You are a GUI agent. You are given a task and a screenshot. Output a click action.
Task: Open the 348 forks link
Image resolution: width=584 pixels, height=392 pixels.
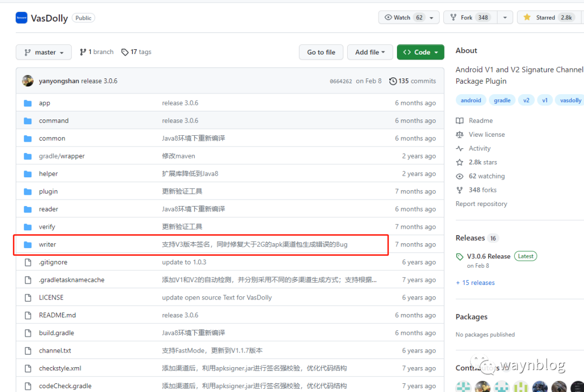tap(483, 190)
